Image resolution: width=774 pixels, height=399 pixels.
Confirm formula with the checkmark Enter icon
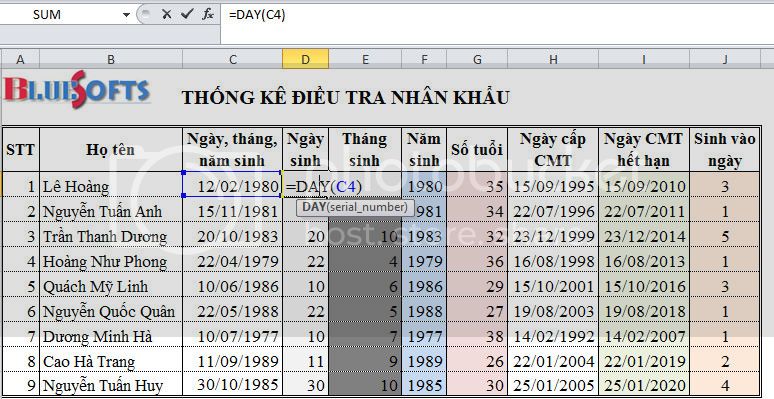click(x=187, y=14)
